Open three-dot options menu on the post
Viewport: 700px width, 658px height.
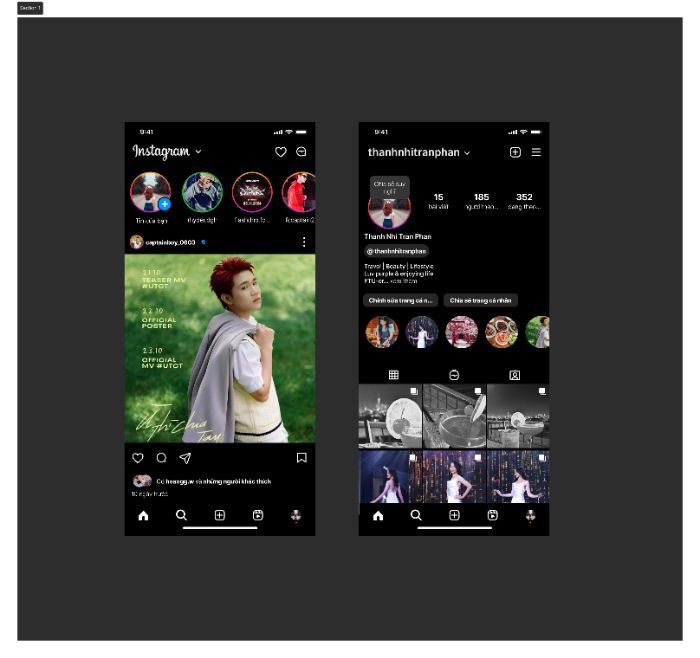coord(304,242)
